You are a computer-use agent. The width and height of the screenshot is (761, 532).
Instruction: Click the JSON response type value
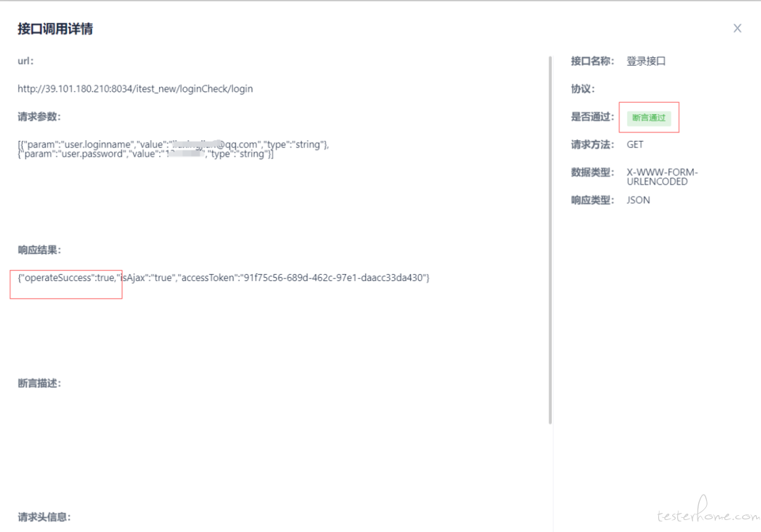click(x=638, y=200)
